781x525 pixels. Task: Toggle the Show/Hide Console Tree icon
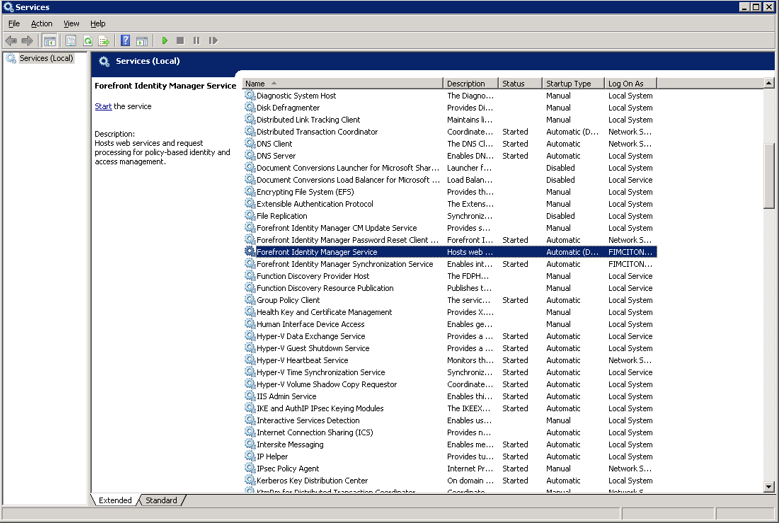(x=49, y=41)
